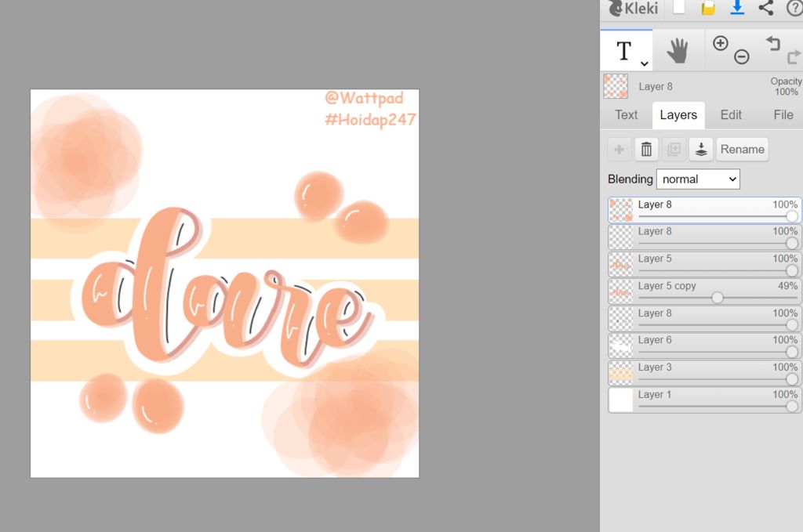
Task: Select the highlighted Layer 8 row
Action: [705, 210]
